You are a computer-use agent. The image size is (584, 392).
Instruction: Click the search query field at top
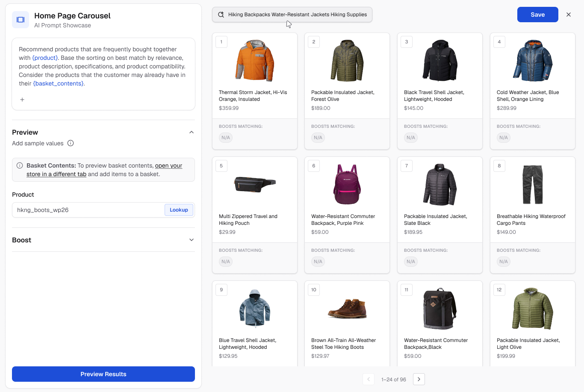click(x=292, y=15)
